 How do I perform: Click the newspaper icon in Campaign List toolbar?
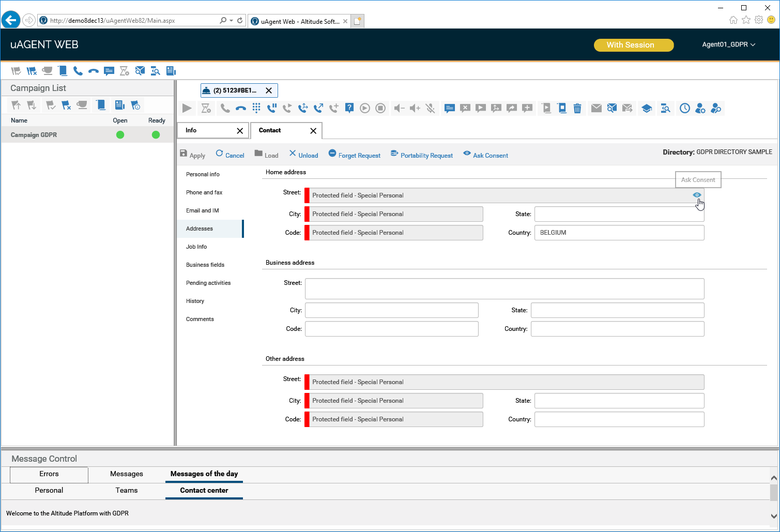(x=120, y=105)
